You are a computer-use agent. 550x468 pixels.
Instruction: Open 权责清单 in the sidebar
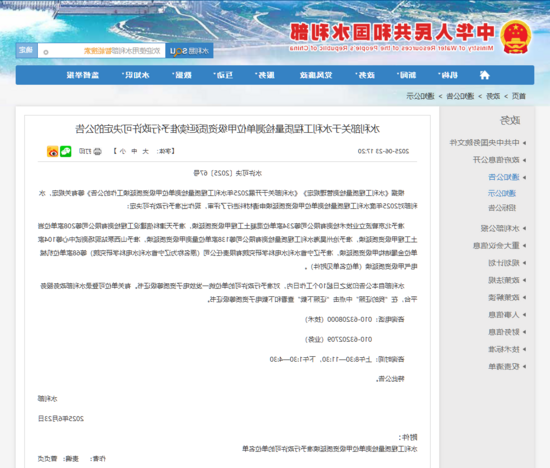tap(504, 366)
